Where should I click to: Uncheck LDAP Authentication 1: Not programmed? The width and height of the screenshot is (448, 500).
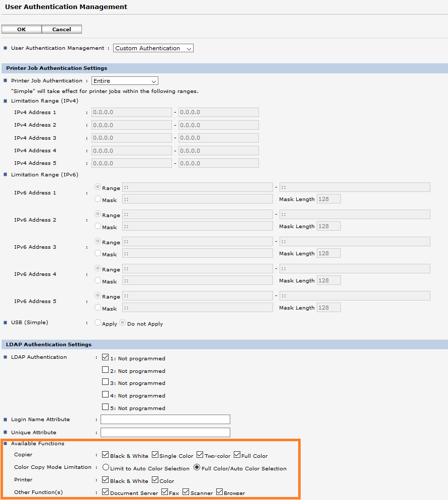click(x=106, y=358)
